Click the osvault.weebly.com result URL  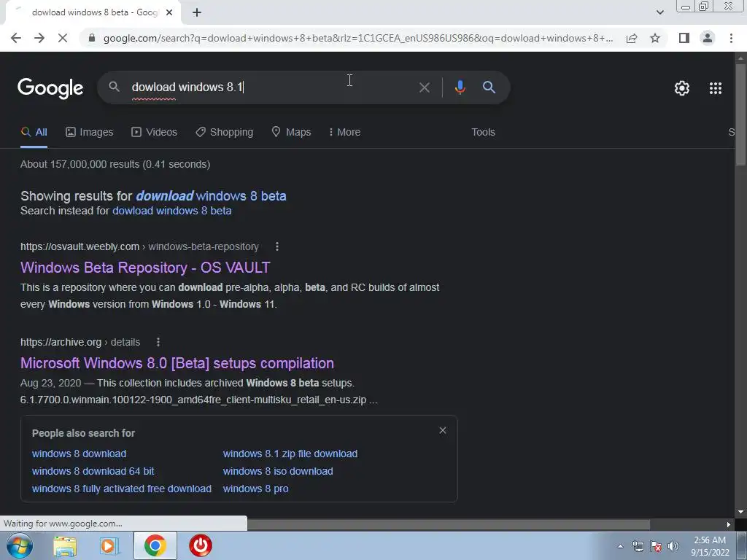click(139, 246)
